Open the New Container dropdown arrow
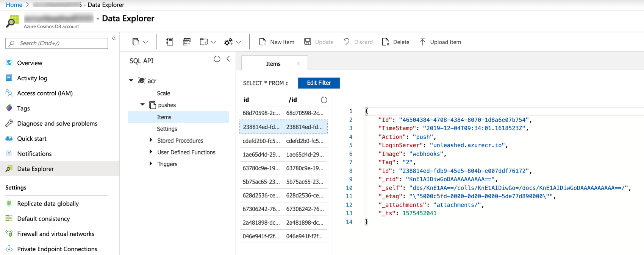The width and height of the screenshot is (644, 255). click(145, 42)
